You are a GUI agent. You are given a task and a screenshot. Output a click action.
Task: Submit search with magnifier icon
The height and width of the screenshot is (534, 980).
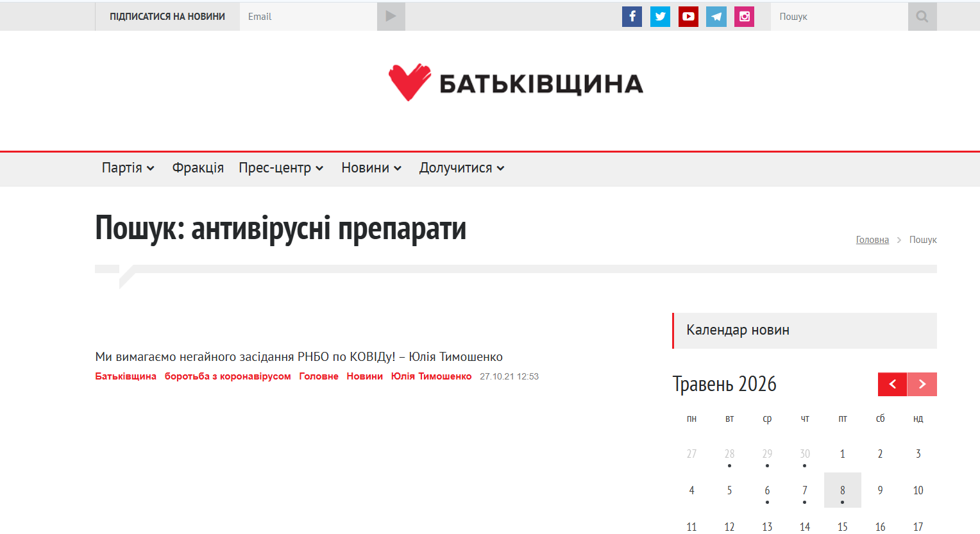tap(922, 17)
